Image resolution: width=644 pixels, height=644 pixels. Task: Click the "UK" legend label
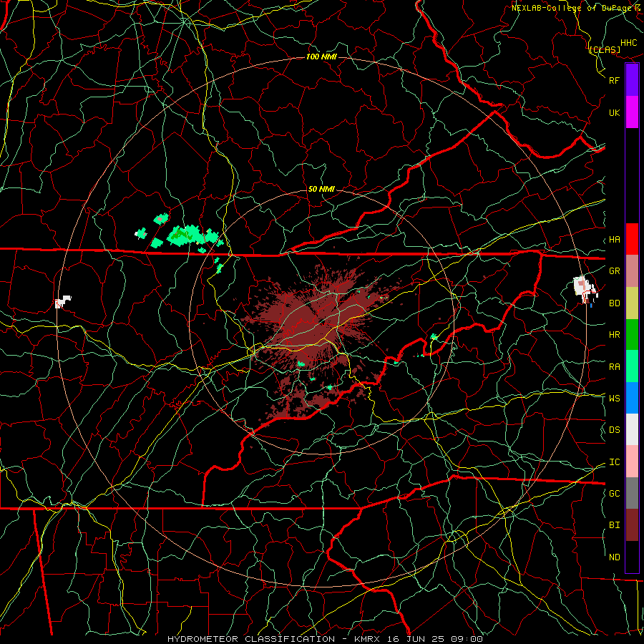pyautogui.click(x=615, y=112)
